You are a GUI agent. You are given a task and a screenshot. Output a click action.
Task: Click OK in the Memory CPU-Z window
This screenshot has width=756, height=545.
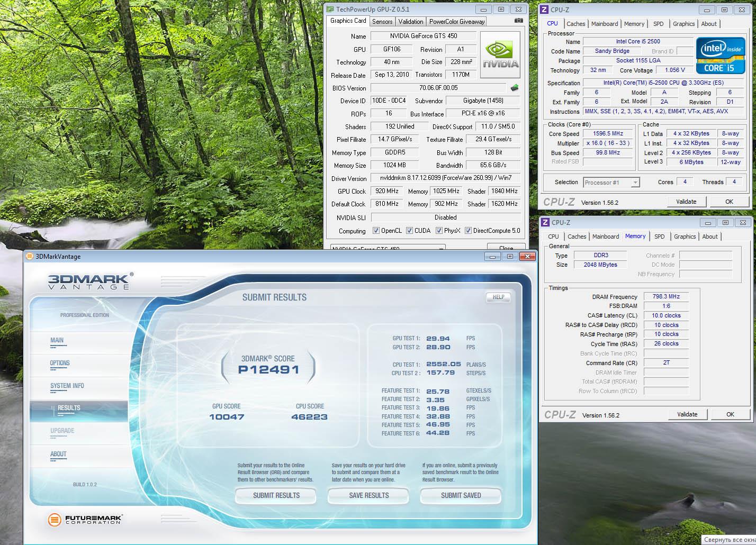(x=730, y=414)
